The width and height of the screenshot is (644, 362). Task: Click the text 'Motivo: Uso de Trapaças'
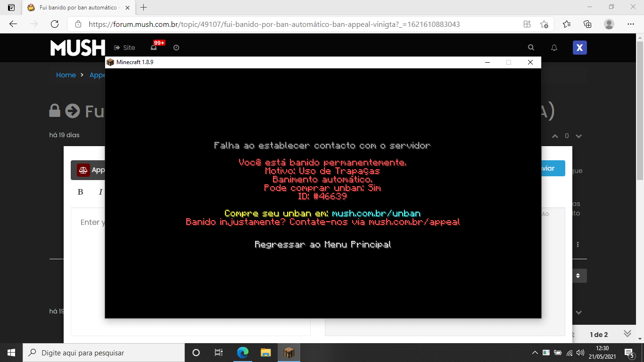pyautogui.click(x=322, y=171)
